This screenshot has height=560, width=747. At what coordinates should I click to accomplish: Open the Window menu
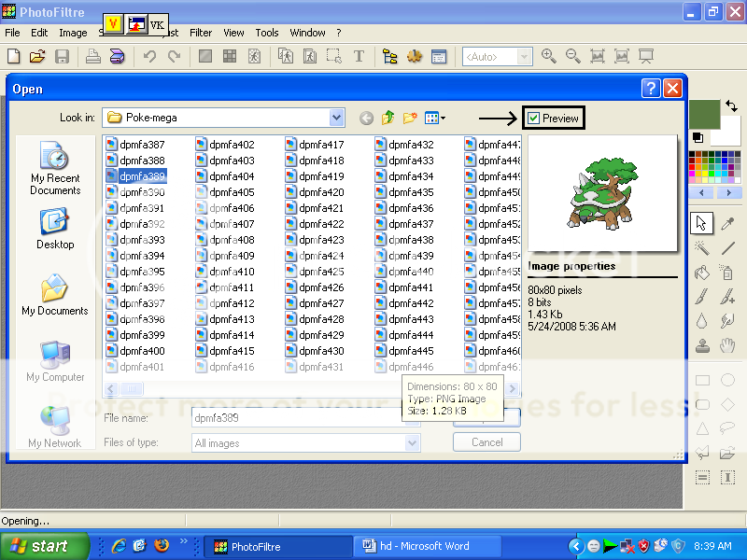point(307,33)
